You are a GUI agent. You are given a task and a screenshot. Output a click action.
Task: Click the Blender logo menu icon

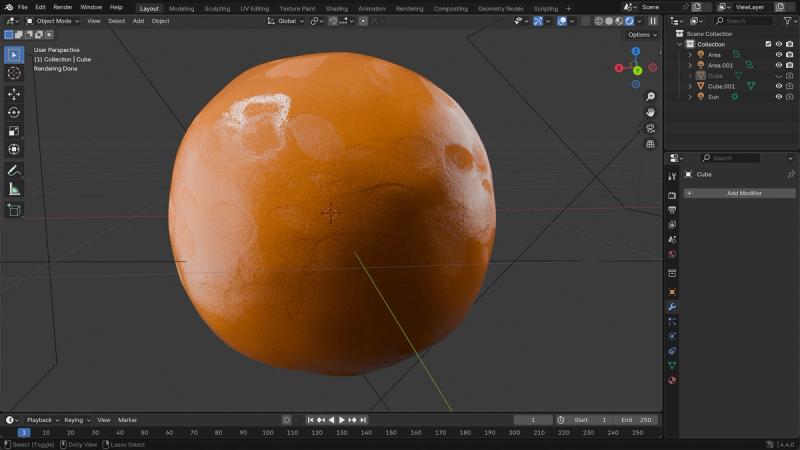coord(9,7)
